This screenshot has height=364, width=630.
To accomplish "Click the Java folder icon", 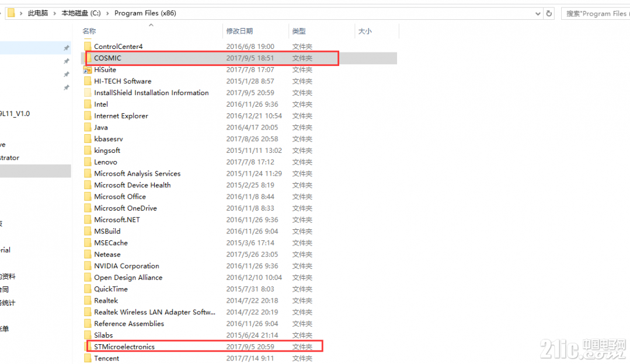I will click(88, 127).
